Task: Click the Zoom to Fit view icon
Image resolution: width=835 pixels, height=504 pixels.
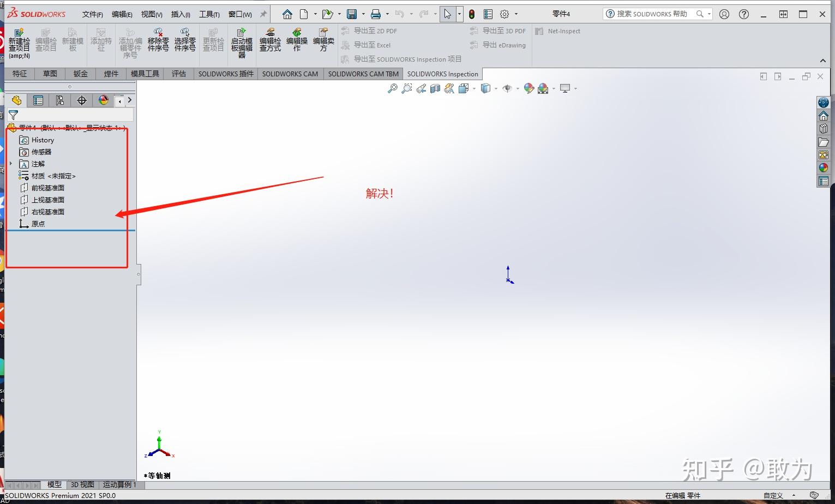Action: [392, 88]
